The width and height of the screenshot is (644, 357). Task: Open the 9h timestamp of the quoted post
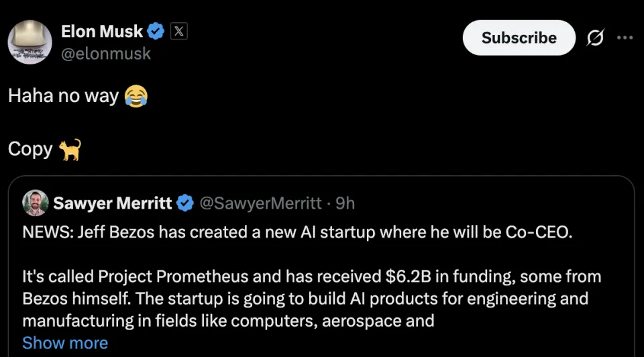(x=345, y=203)
